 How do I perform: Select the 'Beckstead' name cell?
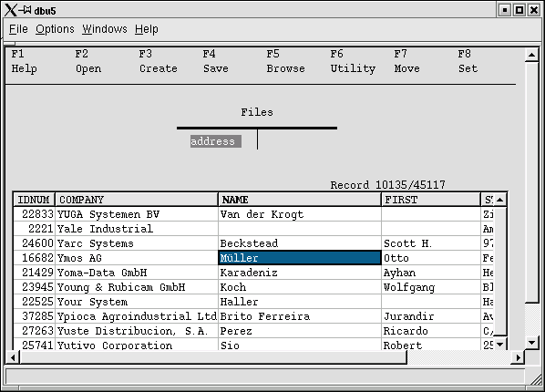300,243
